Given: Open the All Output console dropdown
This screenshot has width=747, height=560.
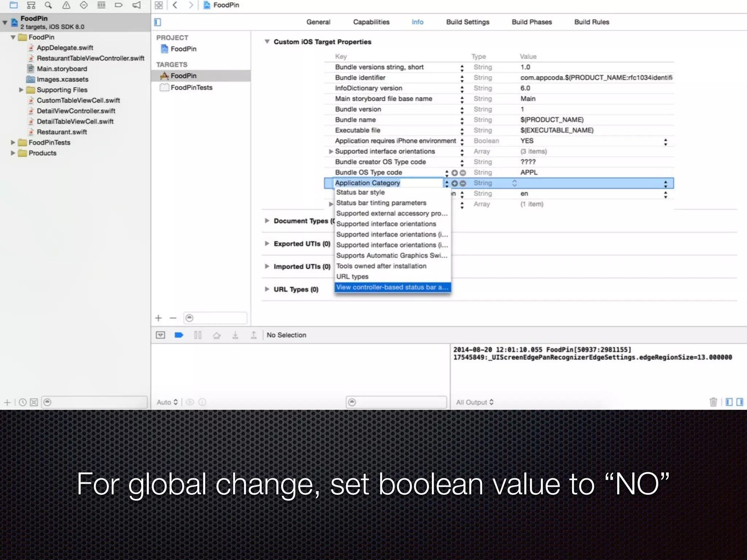Looking at the screenshot, I should click(475, 402).
